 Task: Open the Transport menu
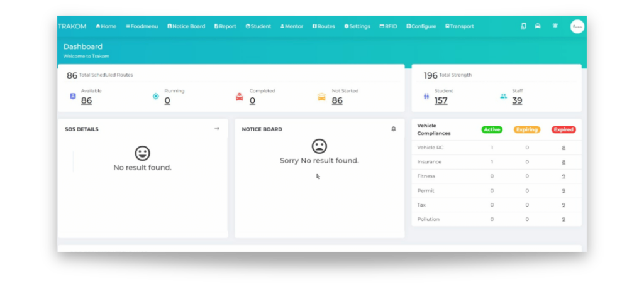(459, 26)
